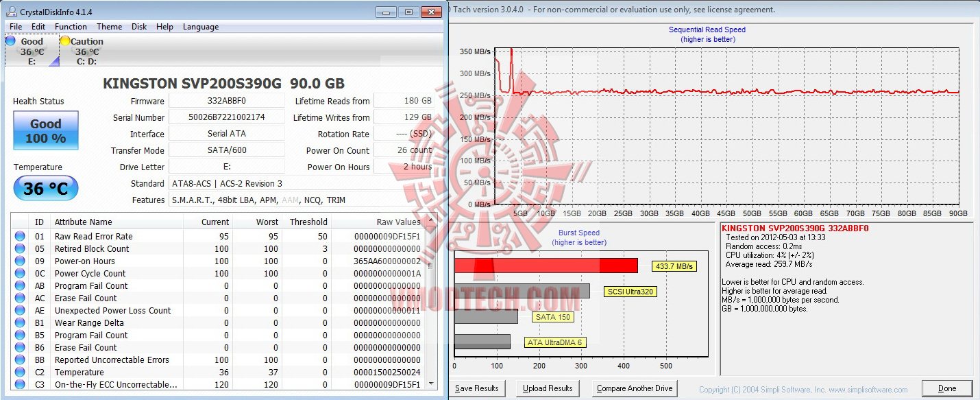The height and width of the screenshot is (400, 980).
Task: Click the Threshold column header
Action: [308, 222]
